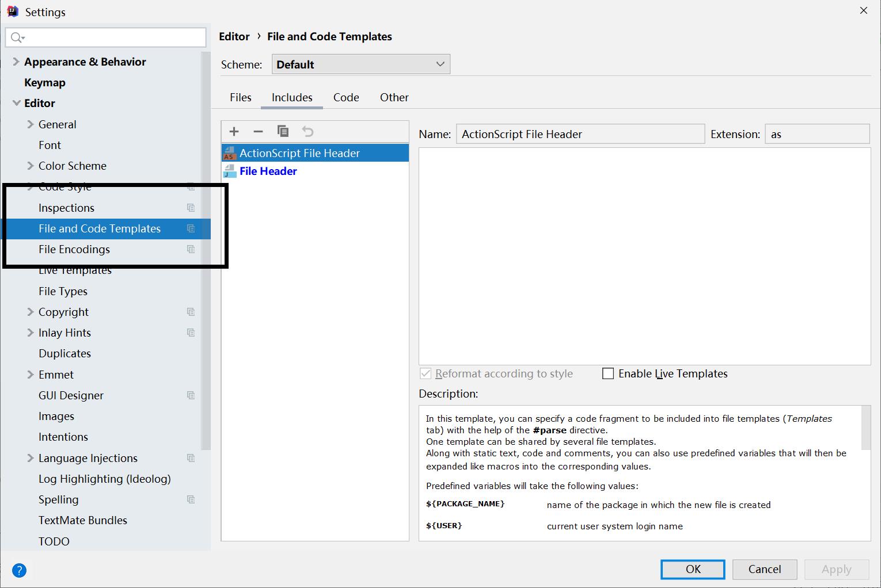Click the settings tree scrollbar
Viewport: 881px width, 588px height.
pyautogui.click(x=206, y=250)
